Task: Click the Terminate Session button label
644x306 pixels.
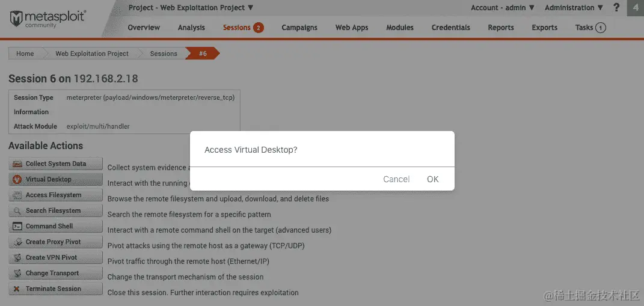Action: (54, 289)
